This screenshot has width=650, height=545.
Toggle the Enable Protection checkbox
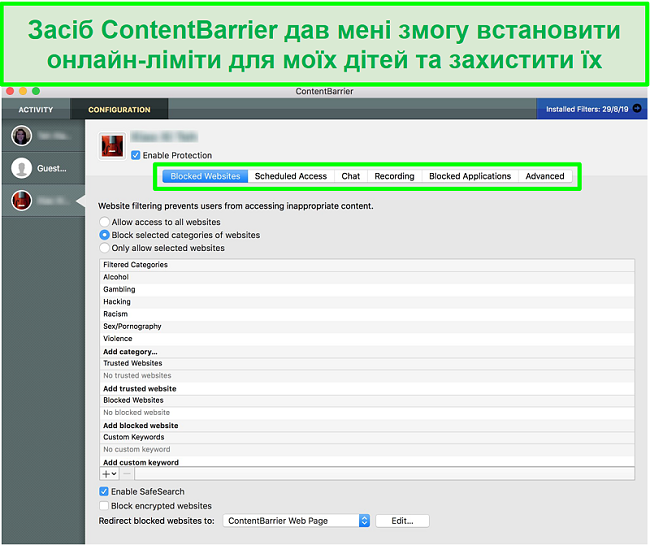pyautogui.click(x=136, y=155)
